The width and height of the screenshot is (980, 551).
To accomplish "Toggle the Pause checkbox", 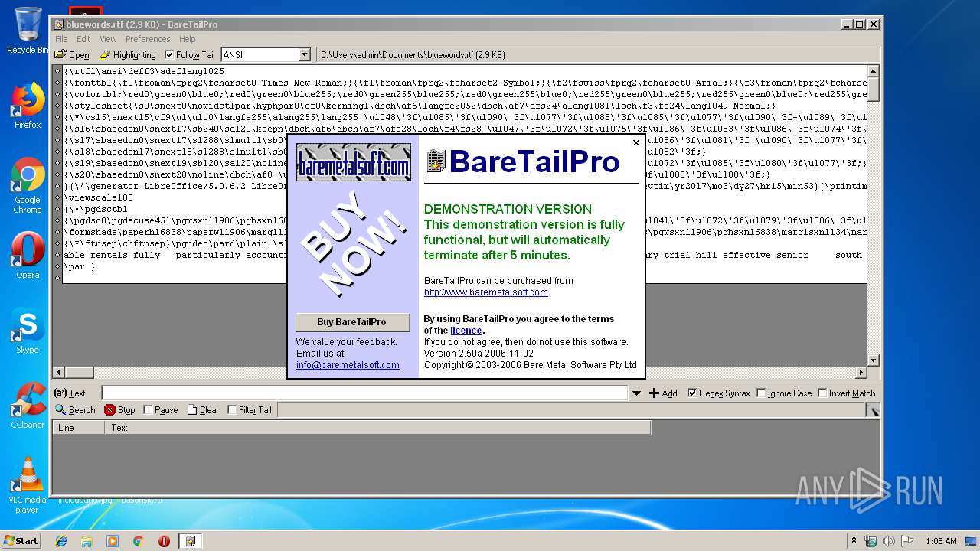I will pos(148,410).
